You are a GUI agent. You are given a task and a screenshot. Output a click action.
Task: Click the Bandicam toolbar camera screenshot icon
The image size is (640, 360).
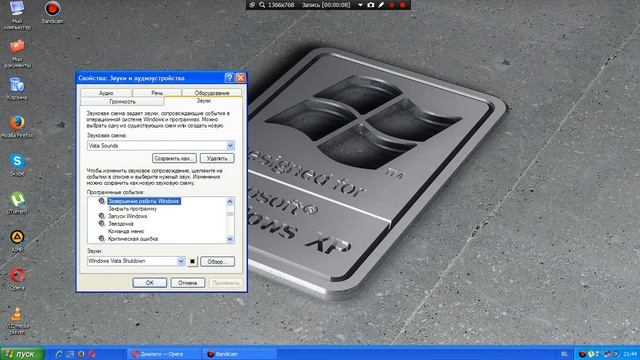371,5
